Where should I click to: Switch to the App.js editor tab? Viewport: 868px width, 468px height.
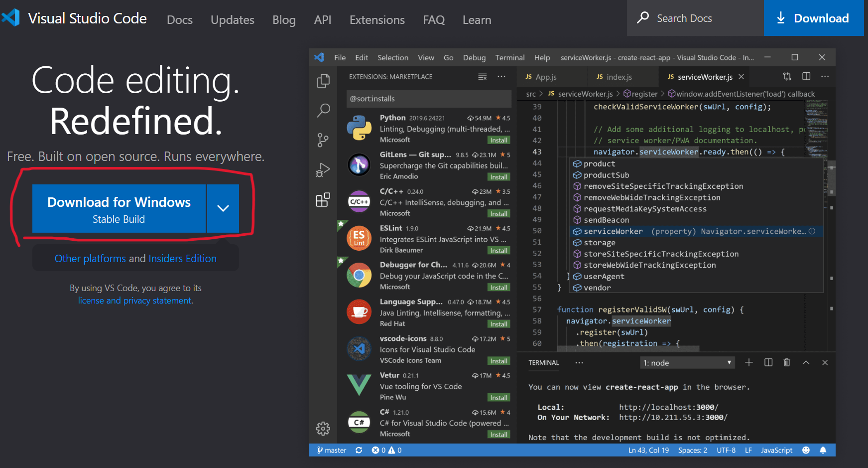coord(546,77)
